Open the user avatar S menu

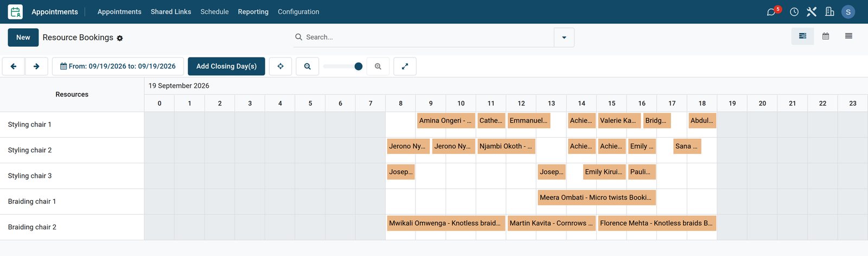coord(848,11)
